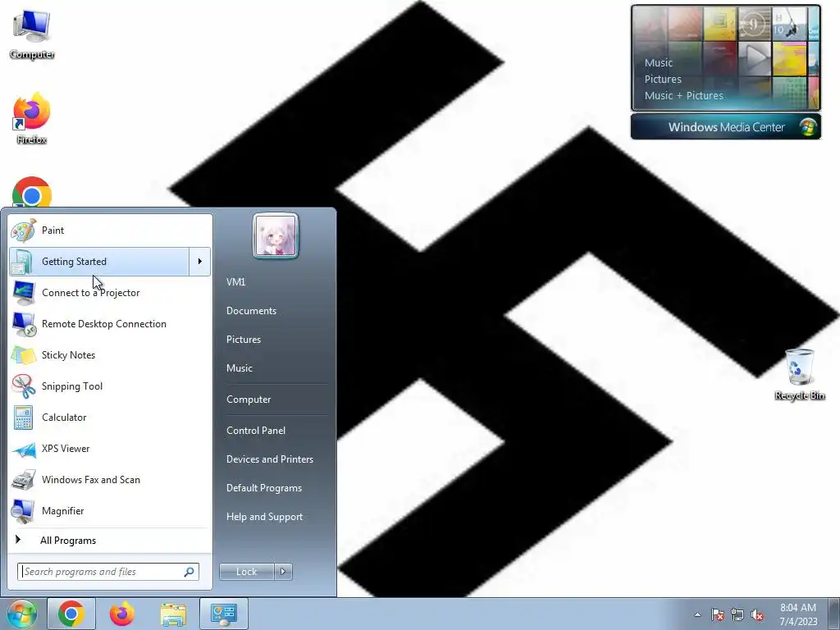Open Sticky Notes
Screen dimensions: 840x630
pos(110,354)
